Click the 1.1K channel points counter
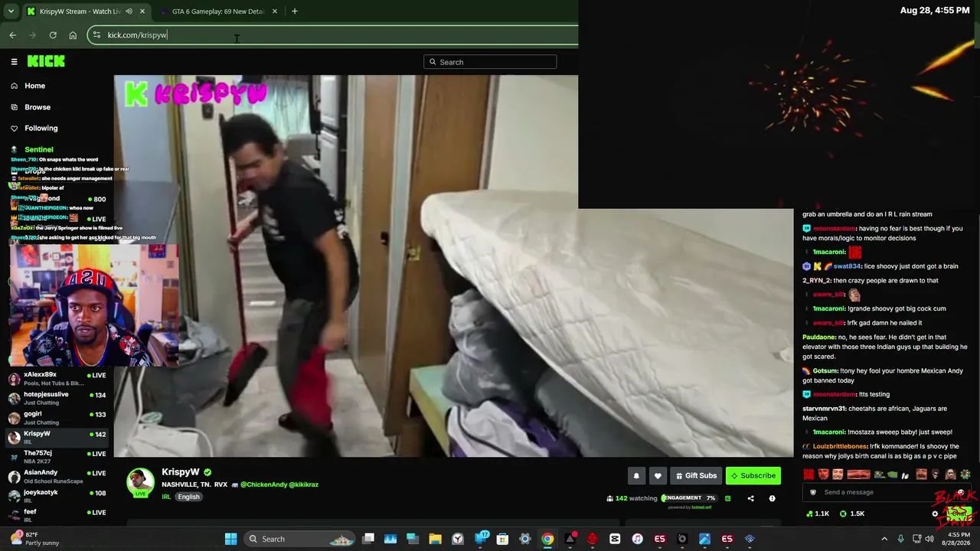Screen dimensions: 980x551 coord(818,514)
